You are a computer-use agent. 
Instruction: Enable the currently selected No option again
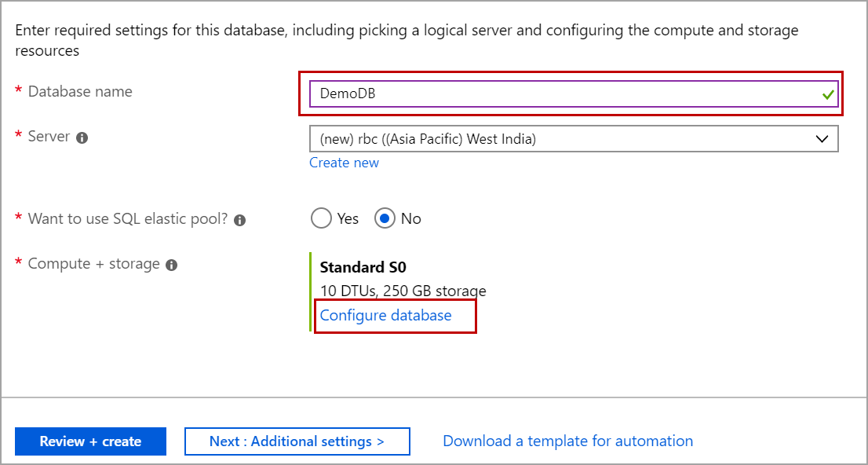384,218
